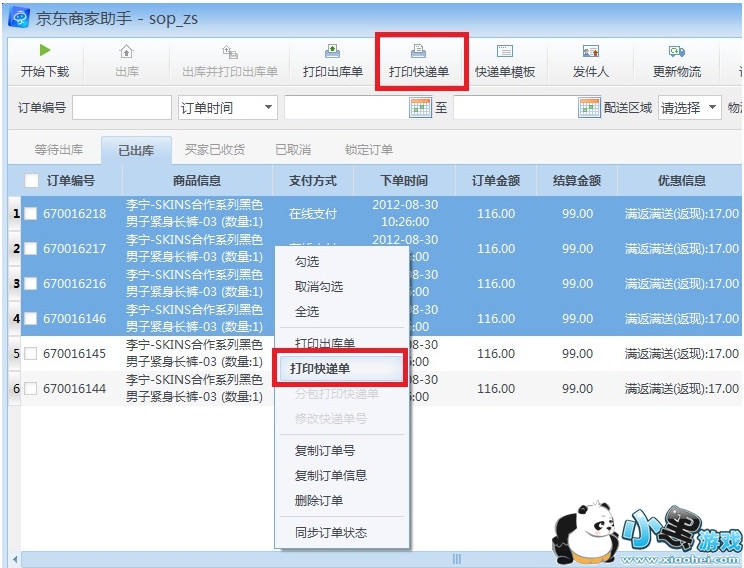Click product info of order 670016144
Viewport: 744px width, 568px height.
click(195, 388)
